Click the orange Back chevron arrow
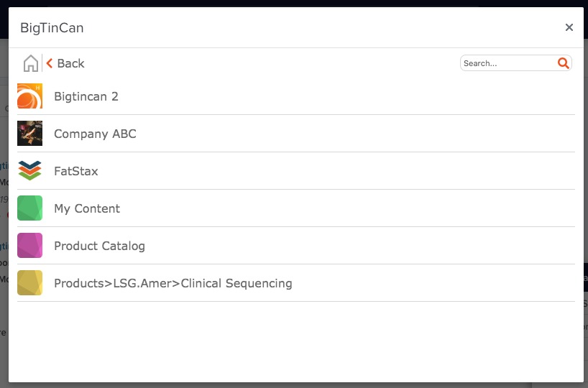Screen dimensions: 588x388 point(50,63)
